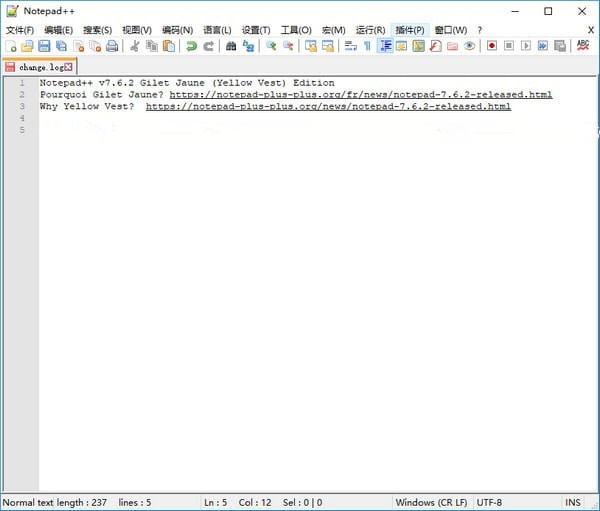The height and width of the screenshot is (511, 600).
Task: Toggle the eye monitoring icon
Action: click(x=469, y=46)
